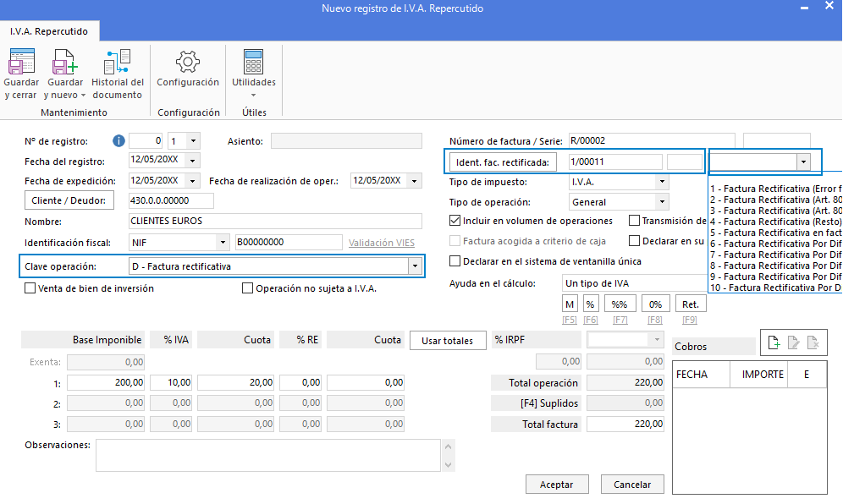Click the Ret. calculation button

click(x=691, y=304)
